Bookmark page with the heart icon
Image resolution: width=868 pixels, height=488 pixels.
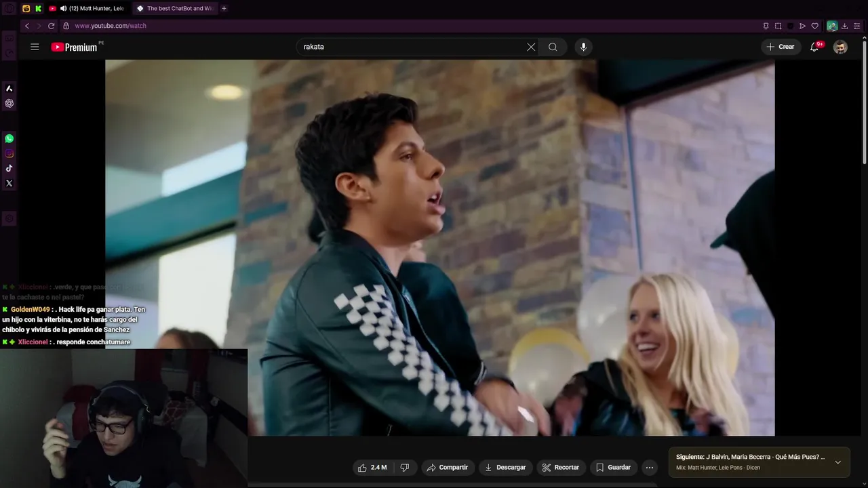814,26
